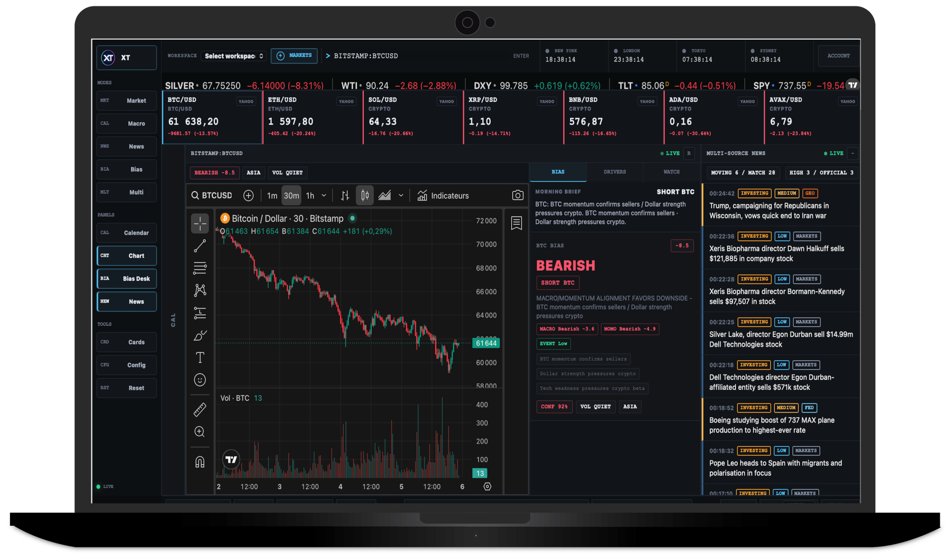Click the R reload button beside LIVE
952x560 pixels.
(689, 153)
